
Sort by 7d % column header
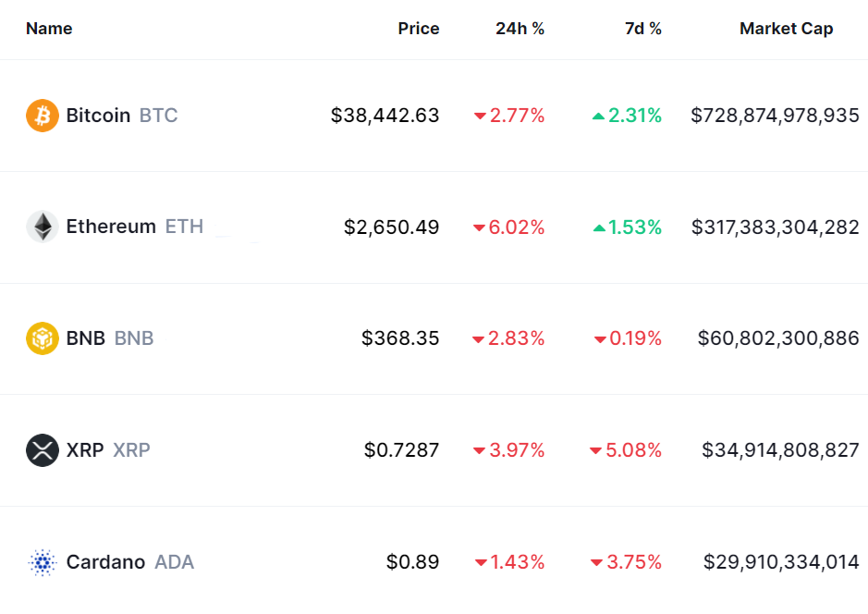point(642,29)
